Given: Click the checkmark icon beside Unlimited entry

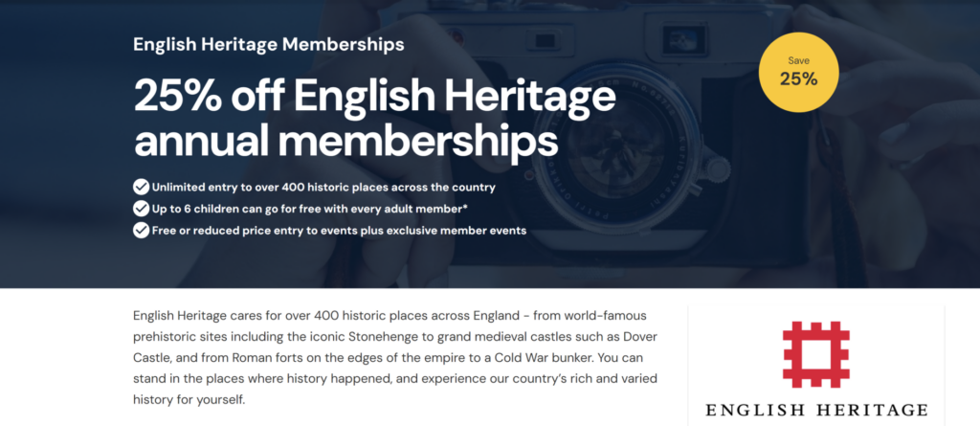Looking at the screenshot, I should [x=141, y=187].
